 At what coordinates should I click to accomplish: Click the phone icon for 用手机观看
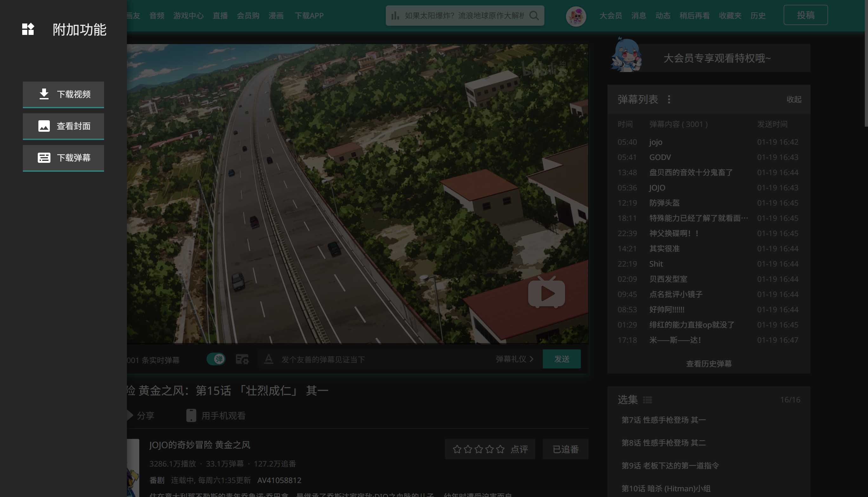click(x=191, y=415)
